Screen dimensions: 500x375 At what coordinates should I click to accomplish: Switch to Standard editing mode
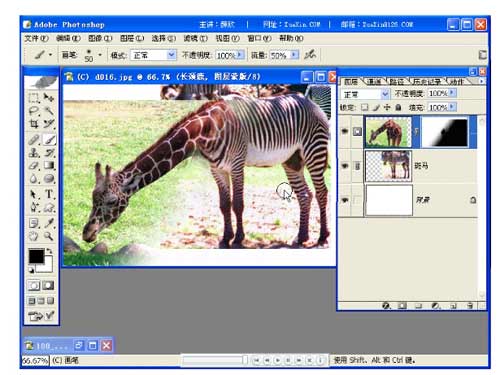34,286
